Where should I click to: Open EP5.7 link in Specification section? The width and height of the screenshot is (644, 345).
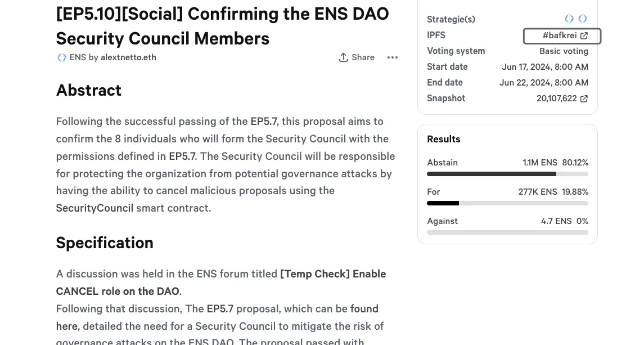pyautogui.click(x=220, y=309)
